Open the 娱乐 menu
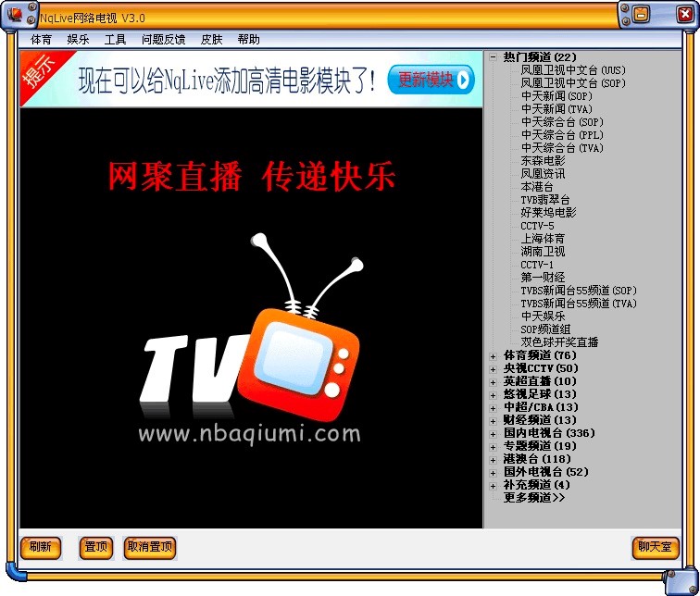This screenshot has height=596, width=700. (78, 40)
